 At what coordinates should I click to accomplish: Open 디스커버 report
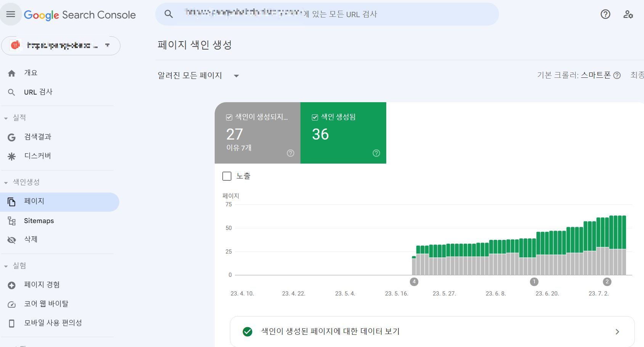[x=59, y=156]
